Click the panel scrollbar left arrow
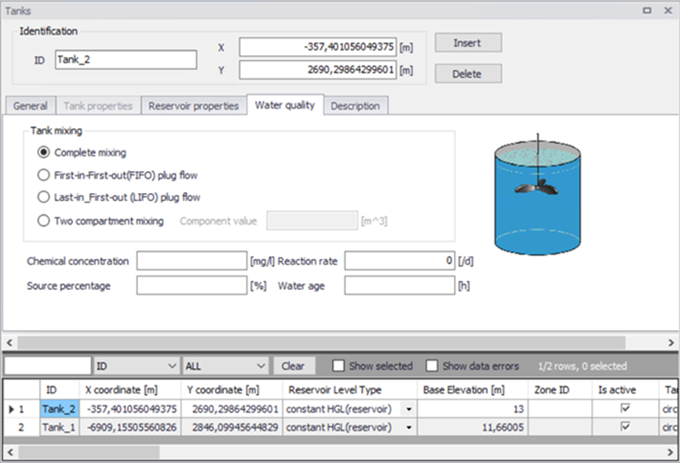680x463 pixels. 10,342
